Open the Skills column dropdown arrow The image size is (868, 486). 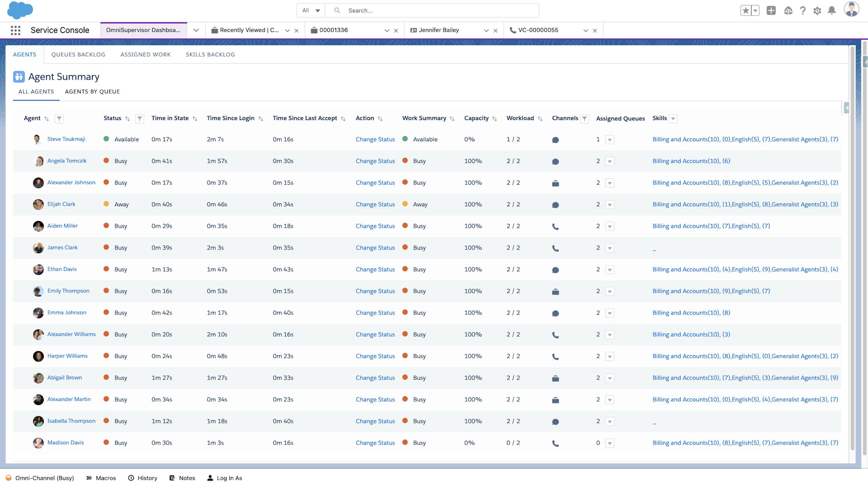673,119
